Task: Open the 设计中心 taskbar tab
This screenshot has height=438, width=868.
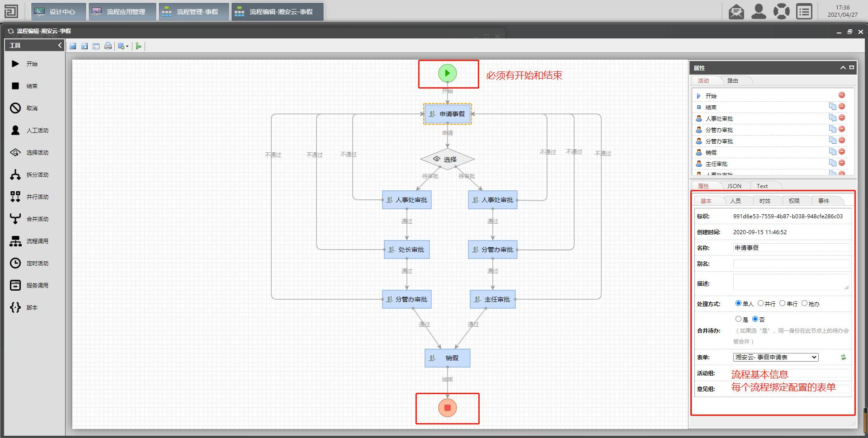Action: [58, 12]
